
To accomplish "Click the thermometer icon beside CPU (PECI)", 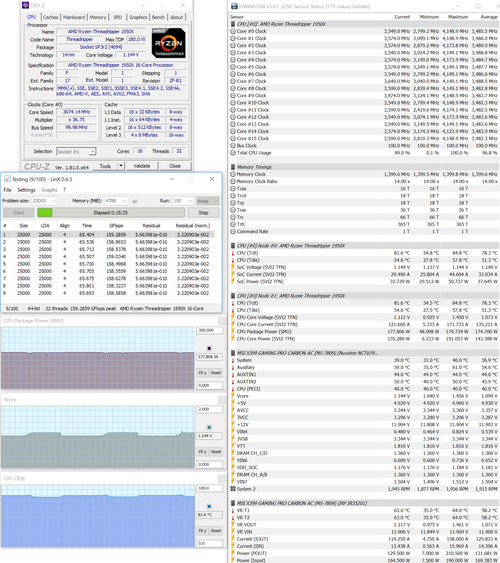I will pos(233,389).
